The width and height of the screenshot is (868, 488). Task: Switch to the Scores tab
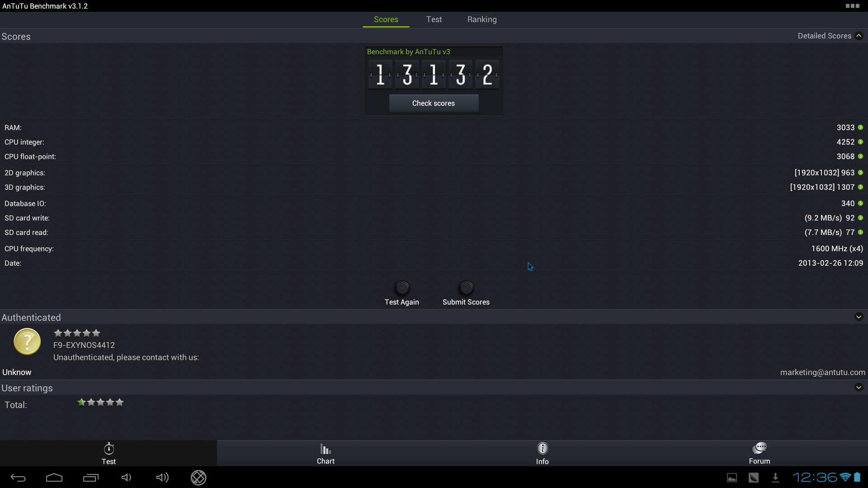(387, 20)
